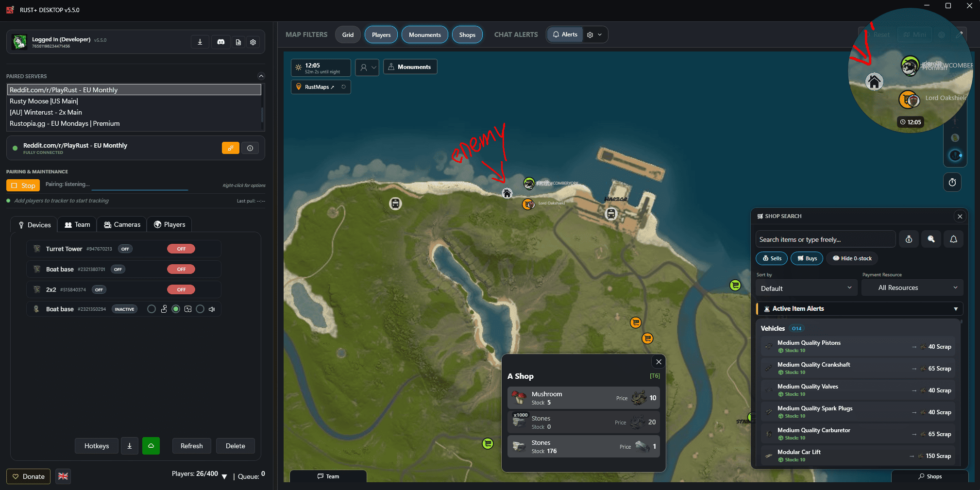Toggle Hide 0-stock option

pyautogui.click(x=852, y=258)
